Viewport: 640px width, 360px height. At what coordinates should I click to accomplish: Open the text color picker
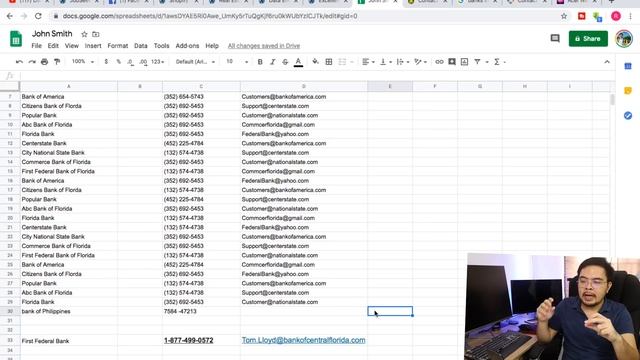(x=298, y=62)
